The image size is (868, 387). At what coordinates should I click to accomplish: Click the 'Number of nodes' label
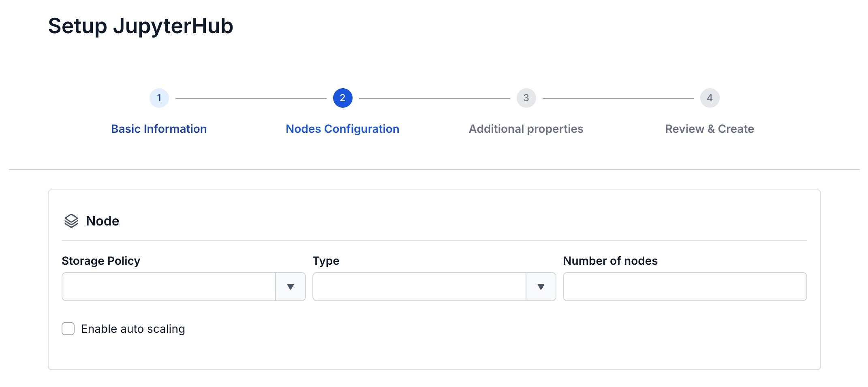click(x=610, y=261)
